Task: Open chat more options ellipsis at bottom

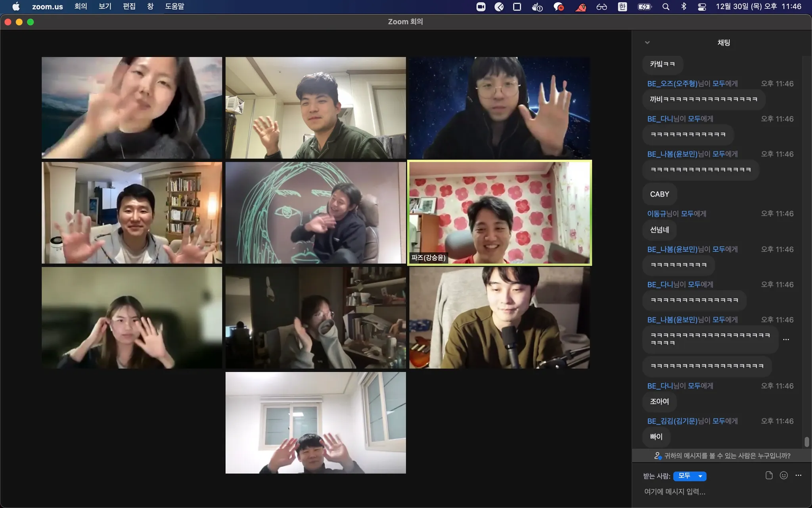Action: coord(798,475)
